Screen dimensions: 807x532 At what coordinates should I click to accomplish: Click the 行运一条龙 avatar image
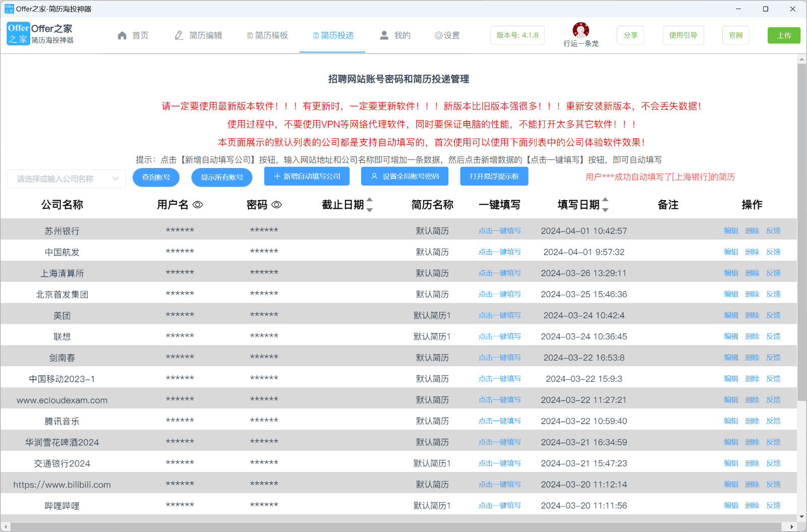pyautogui.click(x=581, y=31)
